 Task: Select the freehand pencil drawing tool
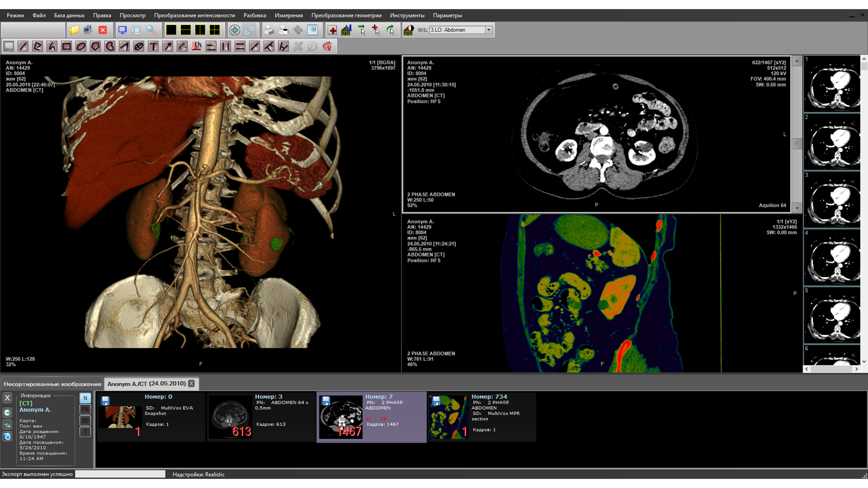coord(182,46)
